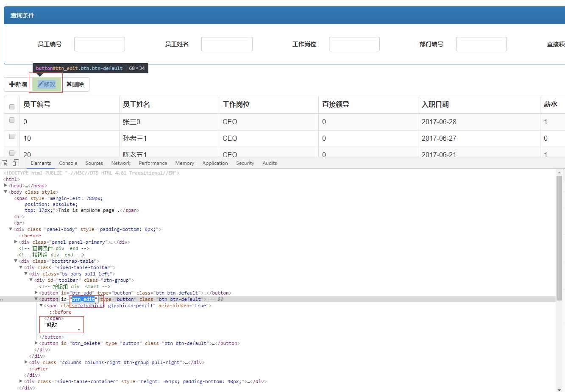The width and height of the screenshot is (565, 392).
Task: Click the Elements panel scrollbar up arrow
Action: click(x=559, y=172)
